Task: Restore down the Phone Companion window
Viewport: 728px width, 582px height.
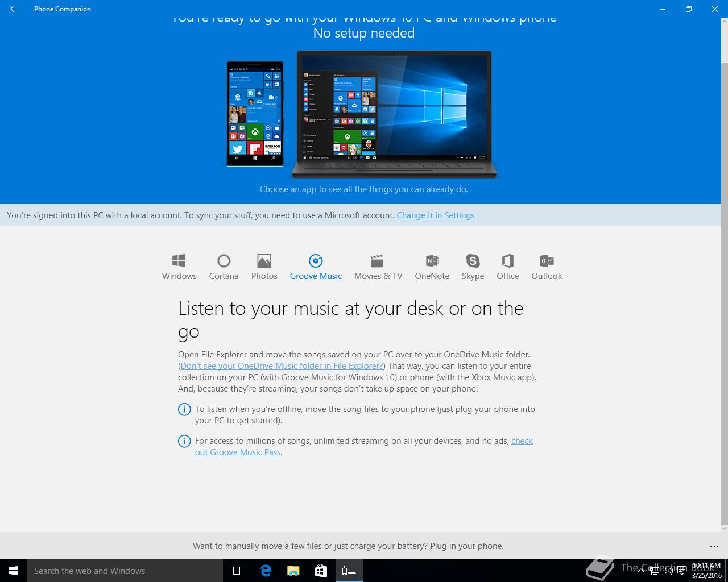Action: (688, 9)
